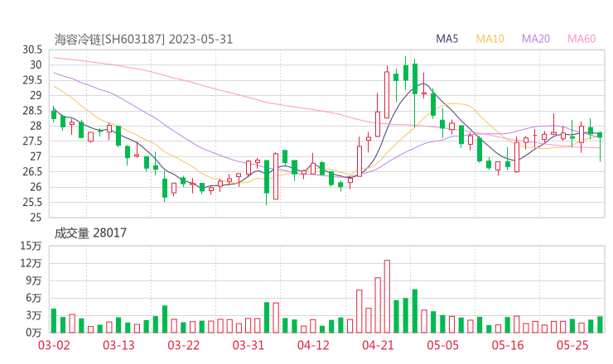Click the 05-25 date label

click(x=572, y=345)
